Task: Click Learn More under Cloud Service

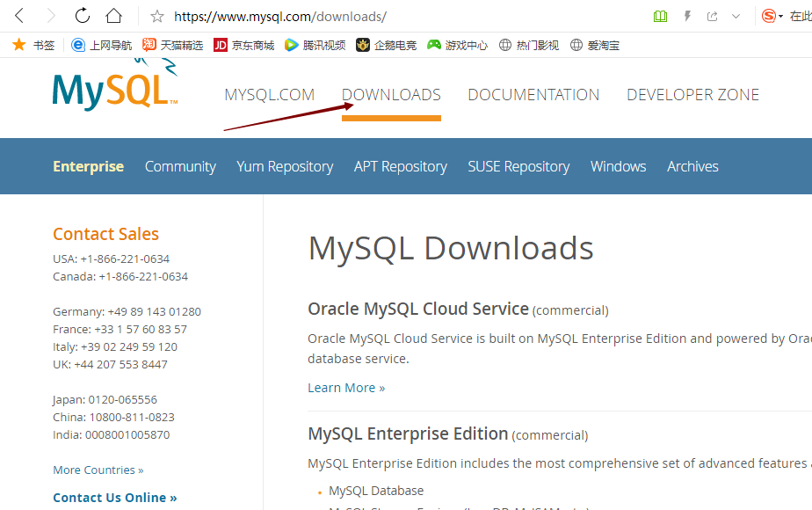Action: pyautogui.click(x=346, y=388)
